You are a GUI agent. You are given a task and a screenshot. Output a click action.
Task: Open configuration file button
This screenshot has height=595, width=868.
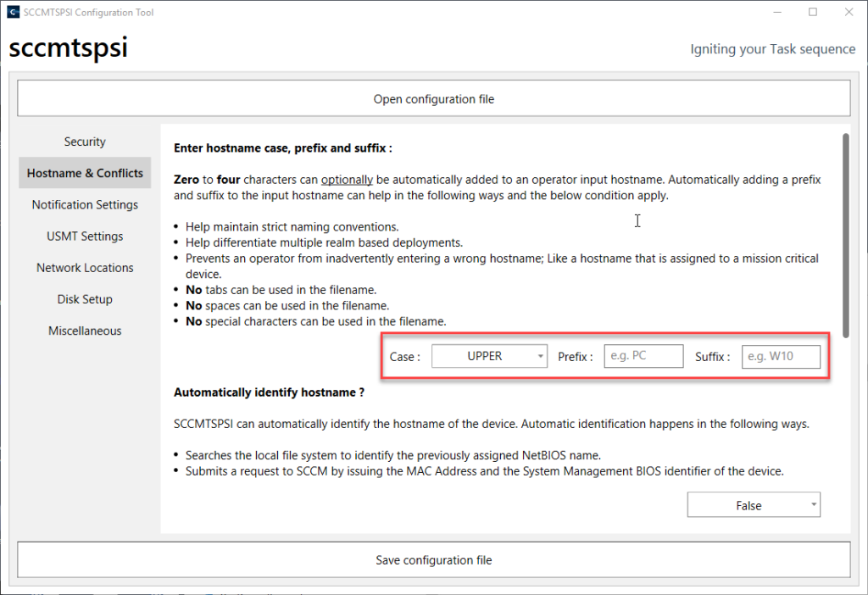433,99
